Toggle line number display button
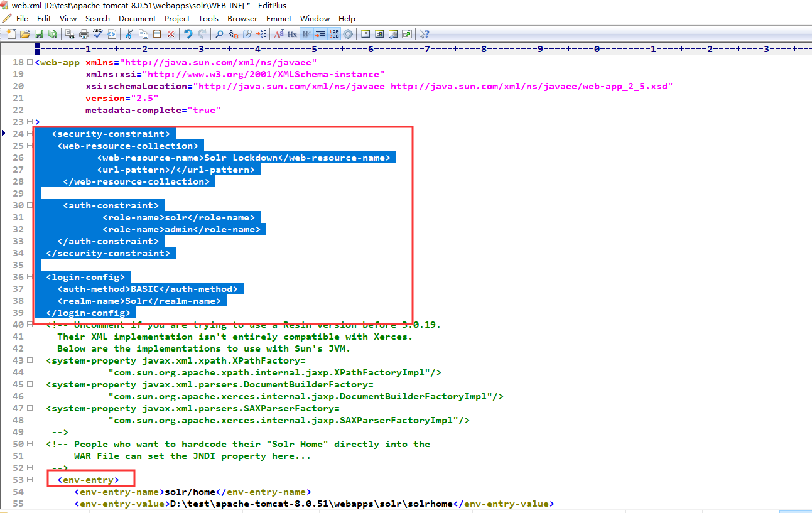 [334, 34]
